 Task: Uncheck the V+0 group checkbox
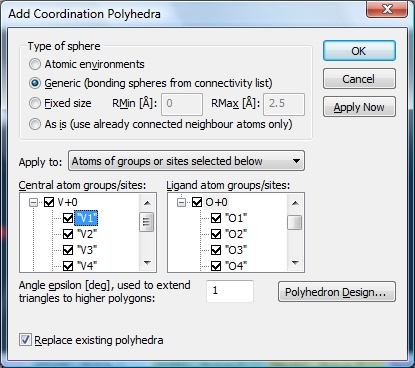[x=49, y=202]
